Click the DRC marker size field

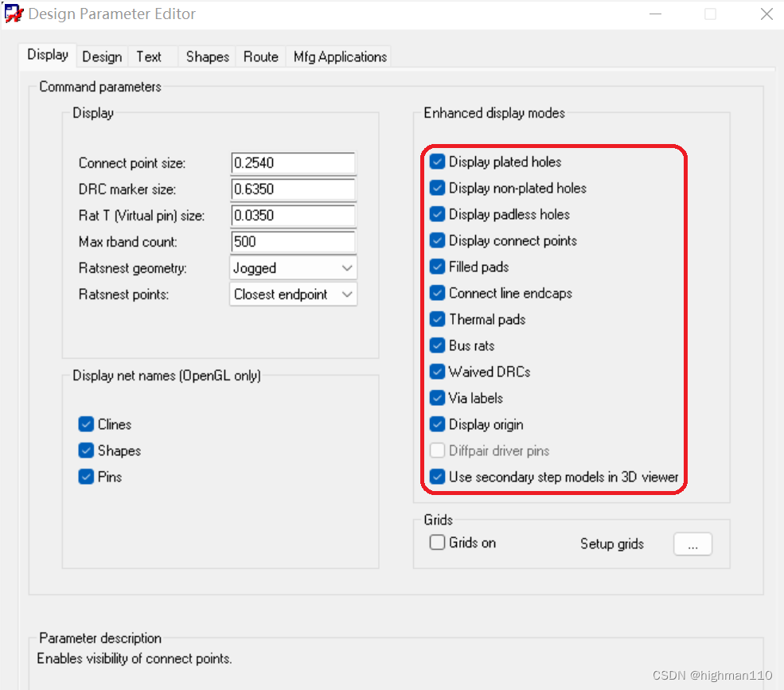(293, 189)
